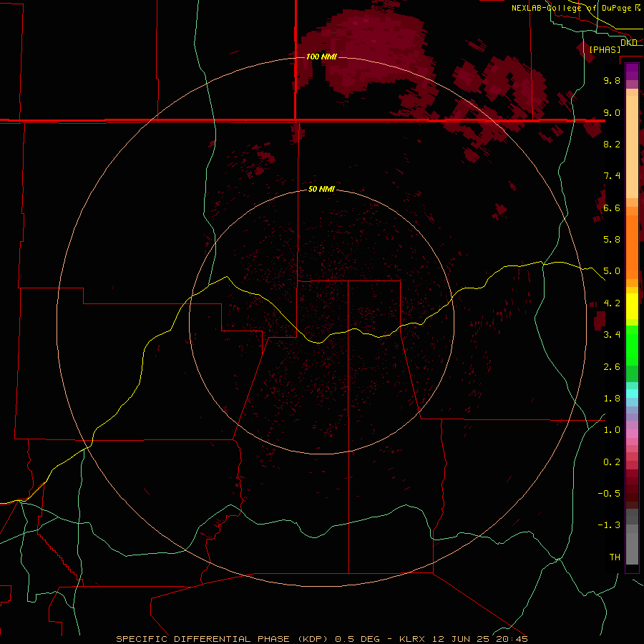Screen dimensions: 644x644
Task: Click the 50 NMI range ring label
Action: pos(321,190)
